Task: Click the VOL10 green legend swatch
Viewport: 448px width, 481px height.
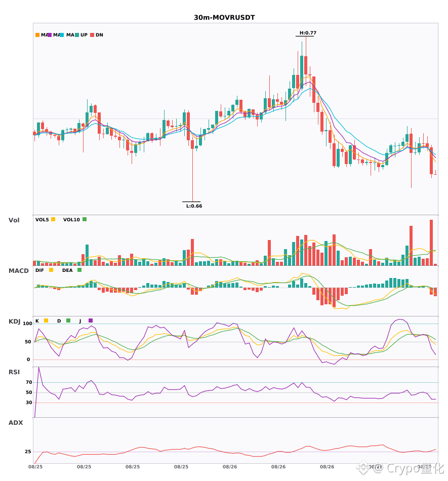Action: point(85,219)
